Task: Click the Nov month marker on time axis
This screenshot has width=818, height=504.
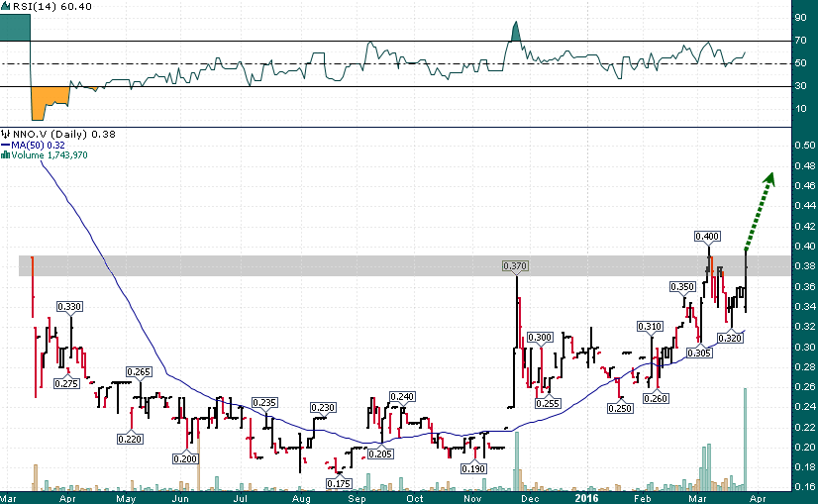Action: 472,498
